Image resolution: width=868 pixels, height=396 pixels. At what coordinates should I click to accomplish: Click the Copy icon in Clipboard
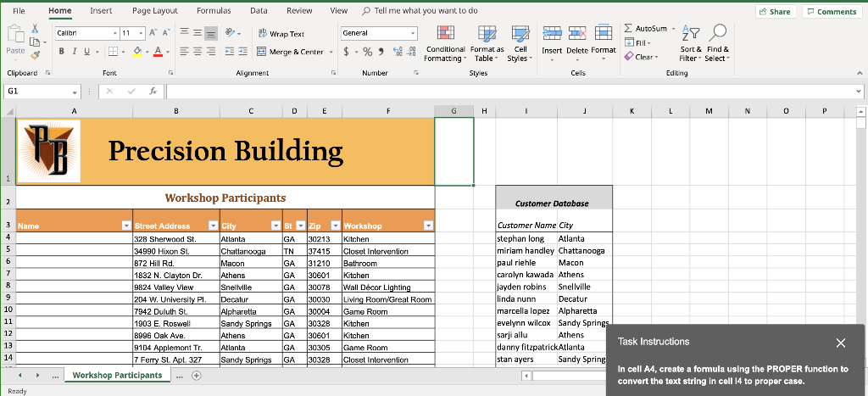[34, 42]
